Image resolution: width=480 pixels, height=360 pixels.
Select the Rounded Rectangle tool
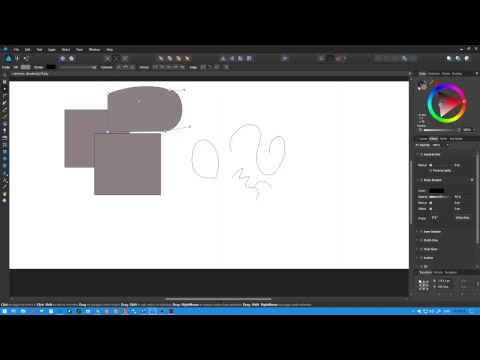point(5,166)
